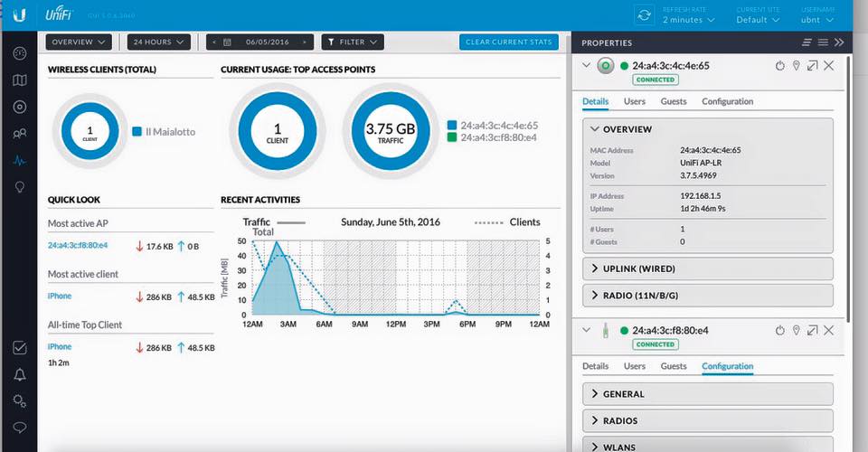This screenshot has height=452, width=868.
Task: Click the Ubiquiti U logo icon
Action: coord(19,15)
